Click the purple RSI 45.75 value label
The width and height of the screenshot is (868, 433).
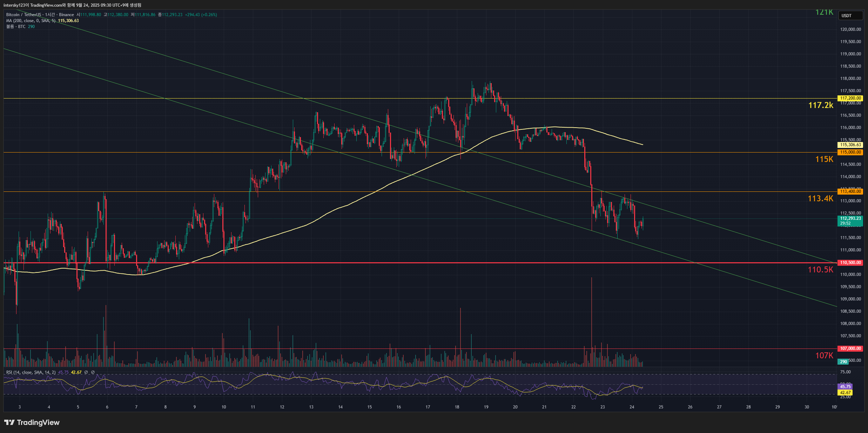tap(845, 387)
